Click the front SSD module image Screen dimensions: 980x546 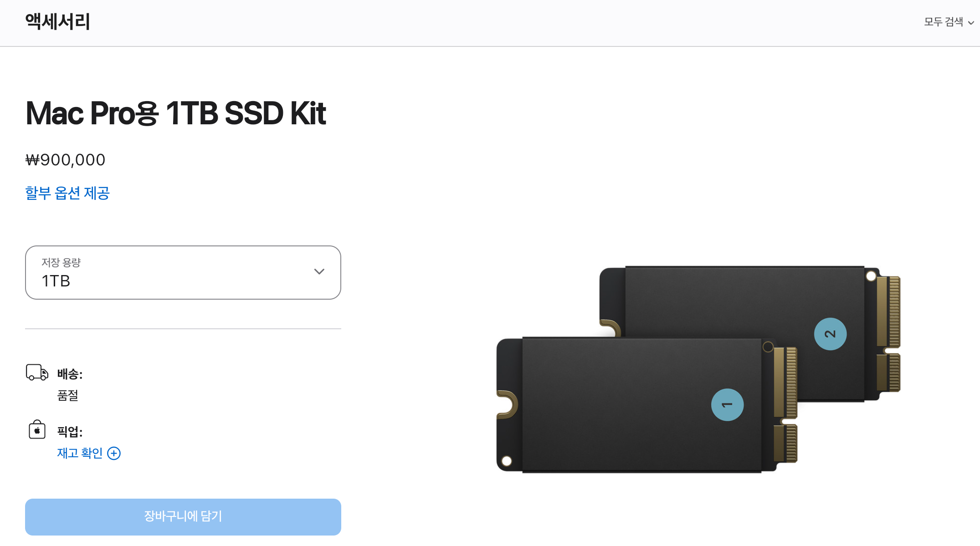click(646, 405)
